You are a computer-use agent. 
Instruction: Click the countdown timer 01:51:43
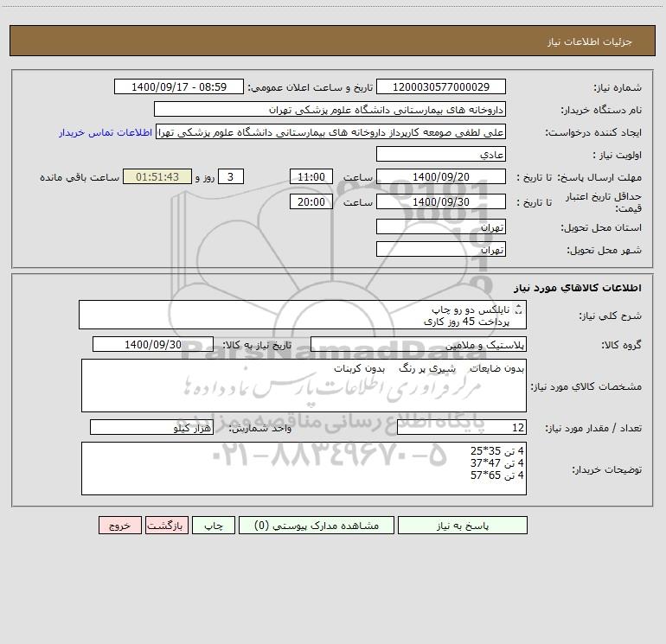pos(157,176)
